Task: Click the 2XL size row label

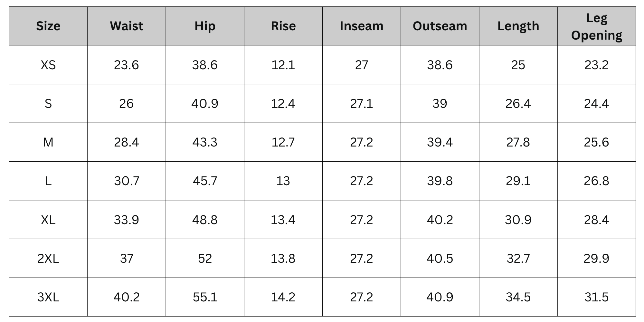Action: (48, 259)
